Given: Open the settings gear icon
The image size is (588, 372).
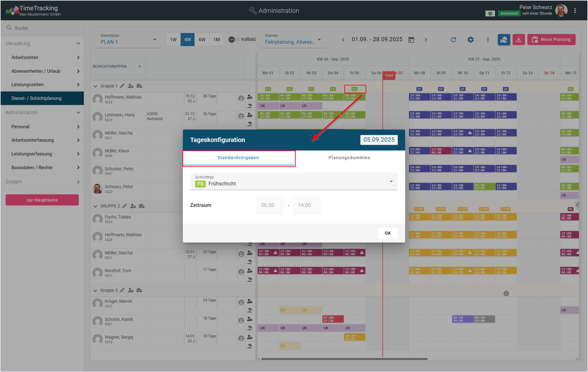Looking at the screenshot, I should click(471, 40).
